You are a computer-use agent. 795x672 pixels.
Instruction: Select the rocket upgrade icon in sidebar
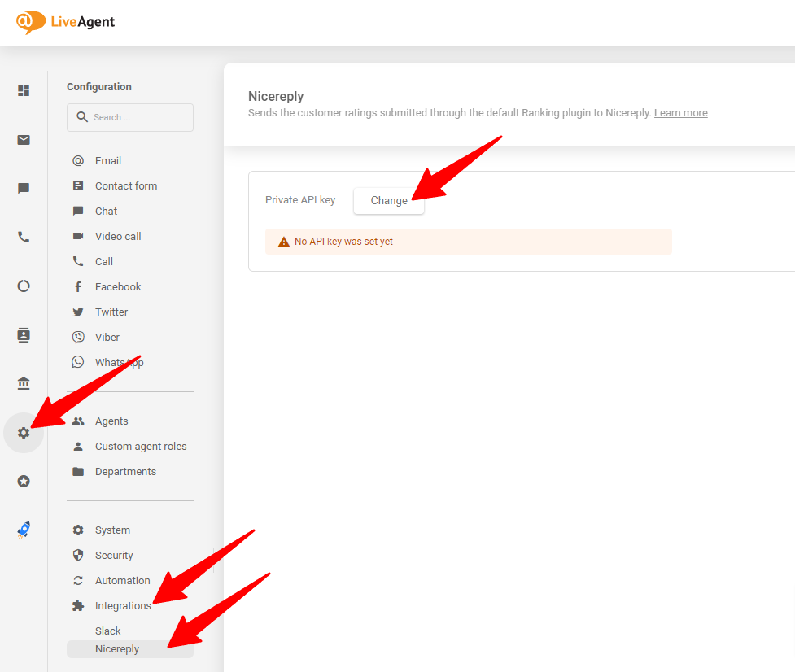(x=23, y=530)
